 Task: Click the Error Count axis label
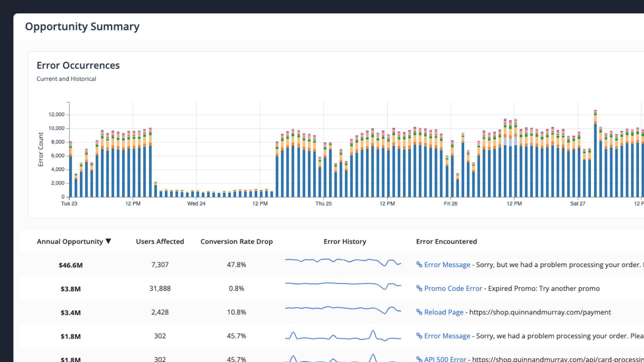(x=41, y=149)
